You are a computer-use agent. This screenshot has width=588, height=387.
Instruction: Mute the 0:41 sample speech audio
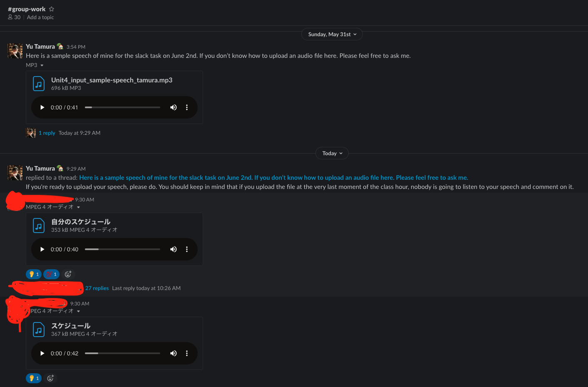[174, 107]
